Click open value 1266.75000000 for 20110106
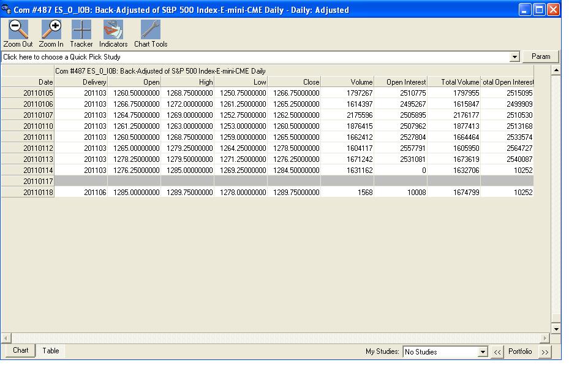Screen dimensions: 588x368 click(134, 104)
